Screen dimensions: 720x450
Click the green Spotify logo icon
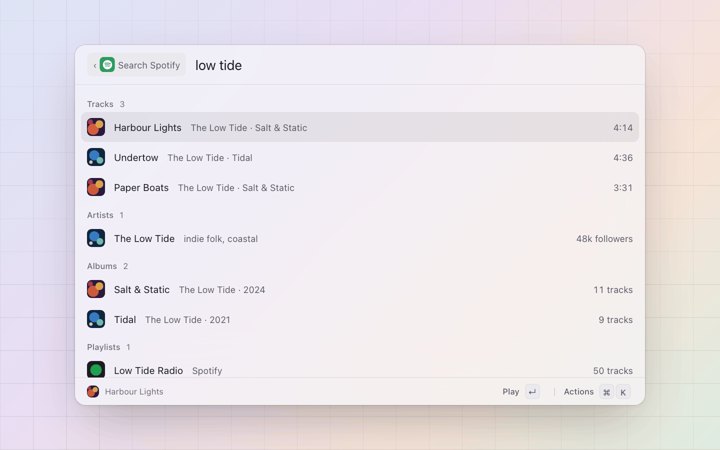[x=107, y=65]
